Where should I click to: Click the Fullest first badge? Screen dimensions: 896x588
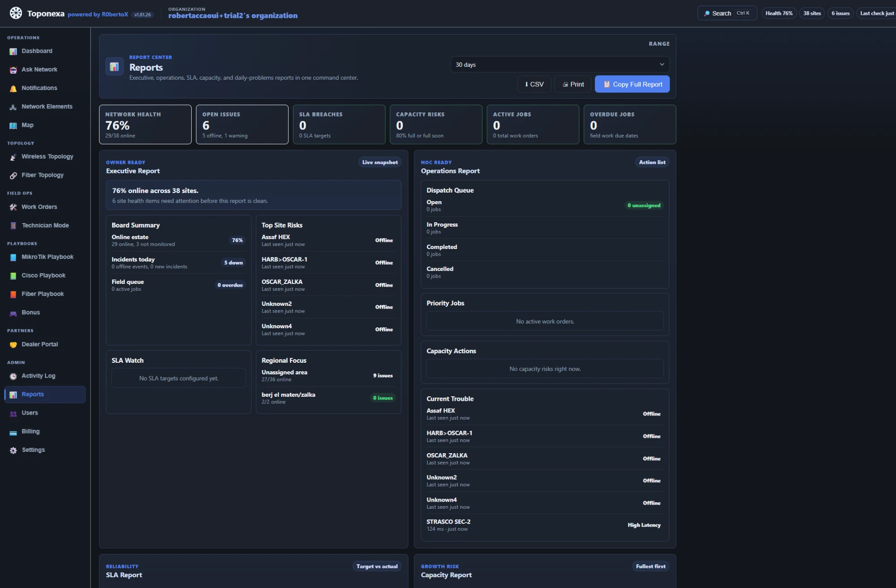pyautogui.click(x=650, y=567)
